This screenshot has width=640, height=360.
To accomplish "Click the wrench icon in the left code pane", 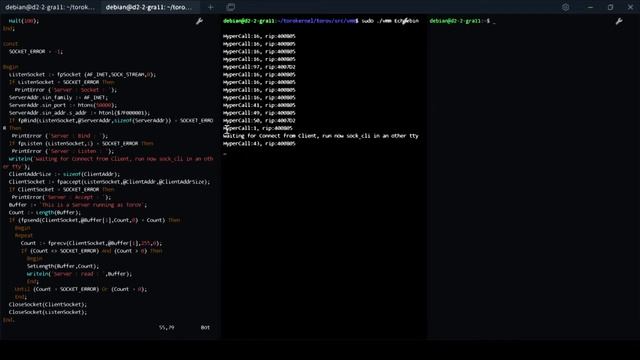I will [200, 21].
